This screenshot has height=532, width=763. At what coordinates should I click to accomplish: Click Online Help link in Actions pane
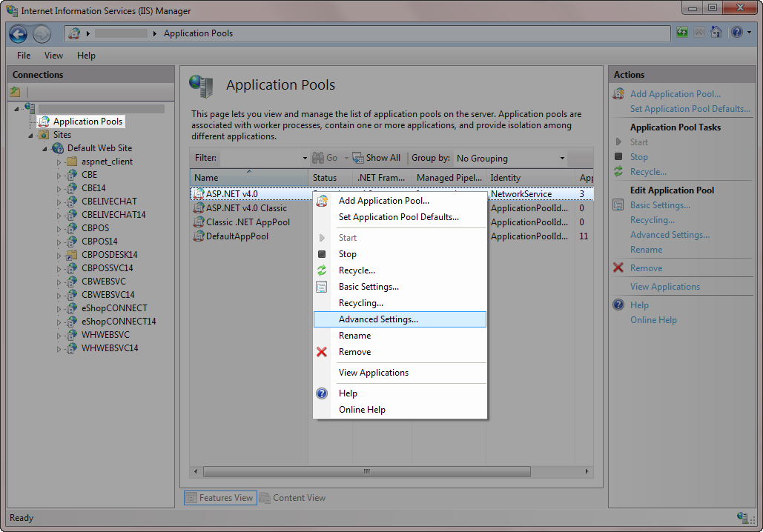(x=653, y=320)
